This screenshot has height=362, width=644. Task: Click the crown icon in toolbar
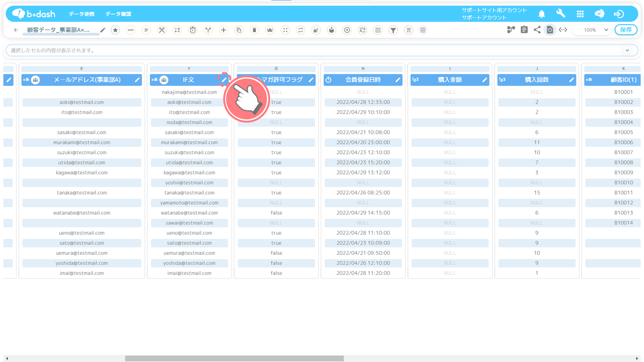(270, 30)
